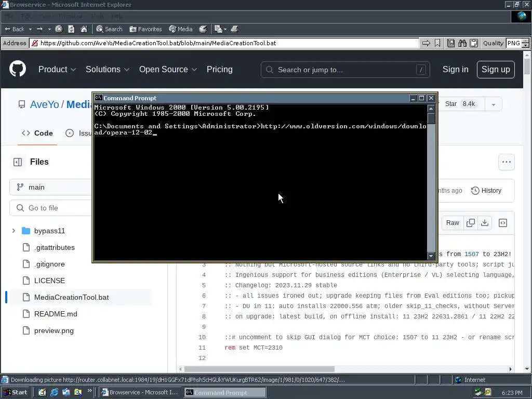Click the Sign up button
This screenshot has height=399, width=532.
(x=496, y=69)
